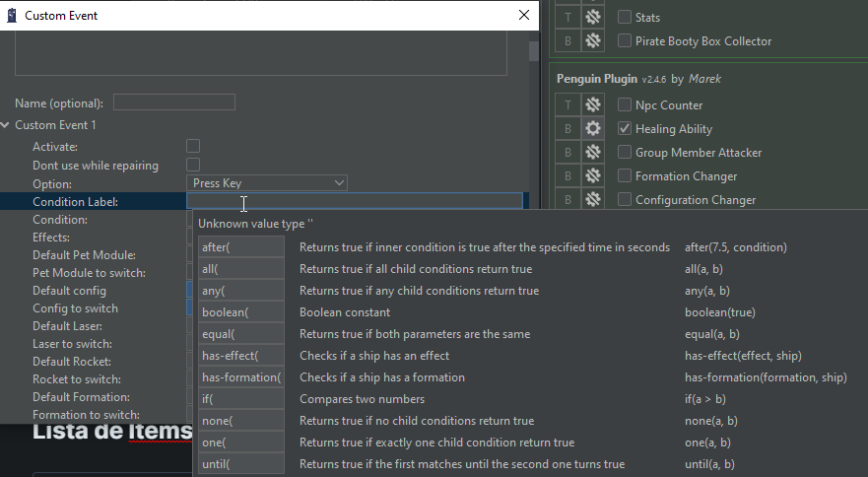Viewport: 868px width, 477px height.
Task: Tick the Dont use while repairing checkbox
Action: [193, 165]
